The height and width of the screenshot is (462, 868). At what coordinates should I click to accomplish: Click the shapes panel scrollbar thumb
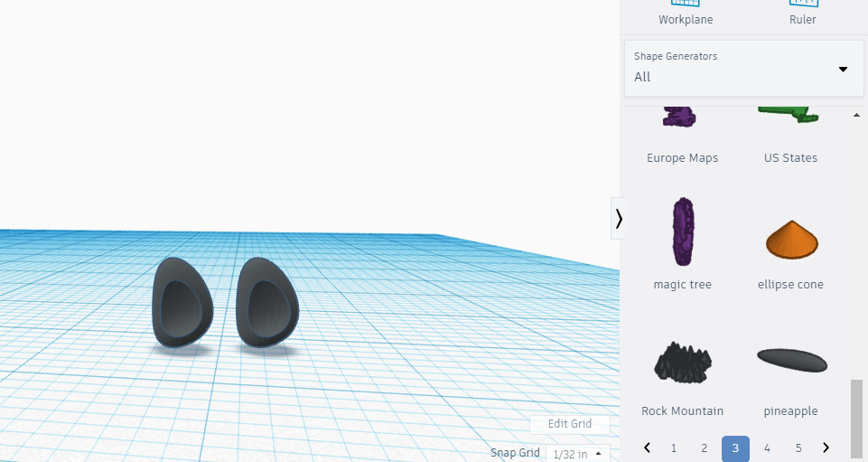click(856, 419)
